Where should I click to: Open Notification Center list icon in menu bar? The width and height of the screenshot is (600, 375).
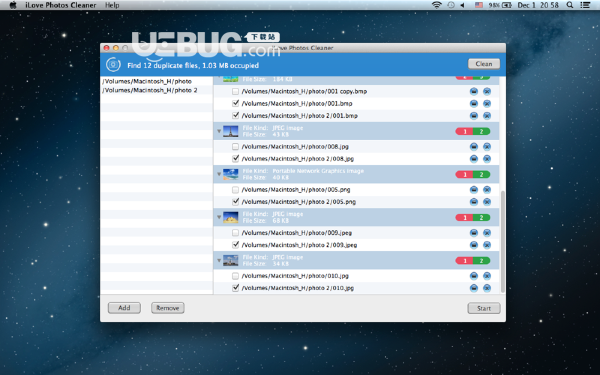pos(585,5)
